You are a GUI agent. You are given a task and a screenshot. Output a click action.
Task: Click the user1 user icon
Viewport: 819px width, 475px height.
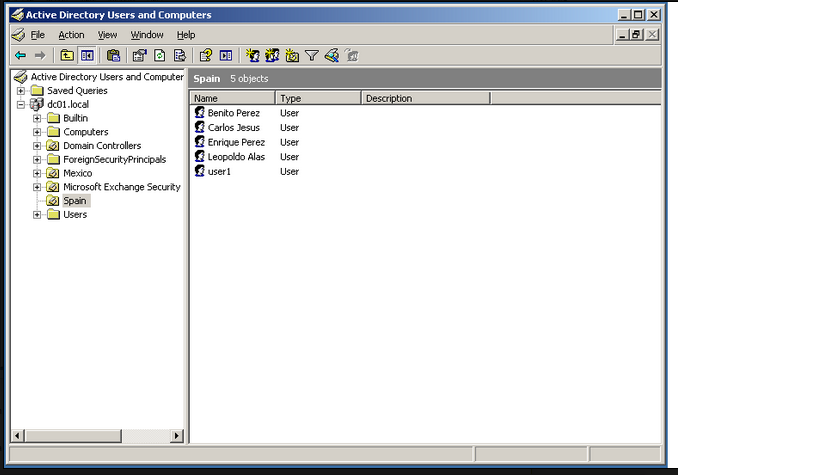[200, 171]
